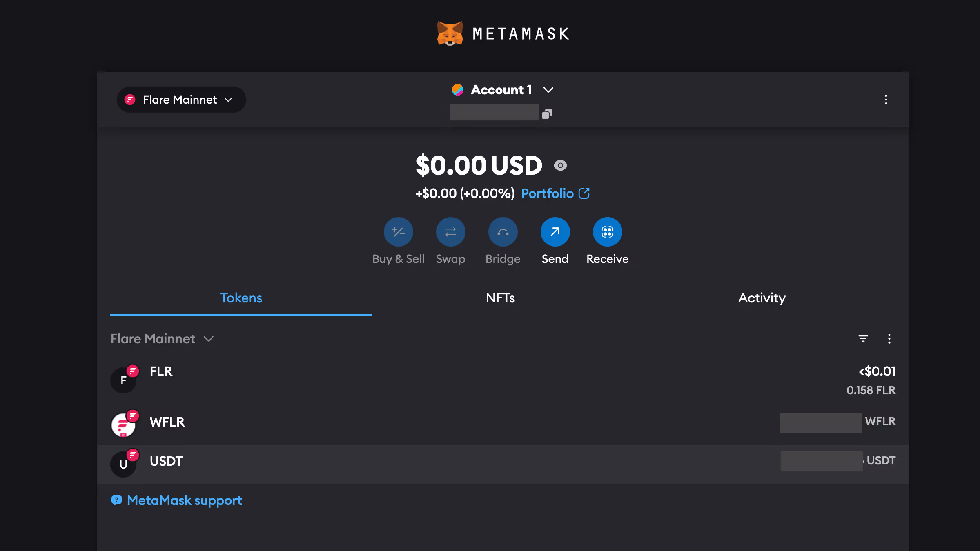Copy the account address
This screenshot has height=551, width=980.
547,114
